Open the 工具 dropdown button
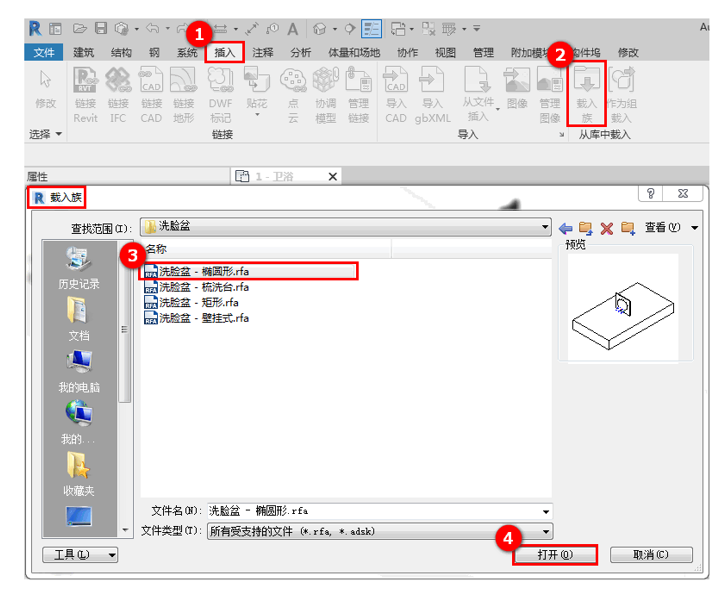 (x=80, y=555)
